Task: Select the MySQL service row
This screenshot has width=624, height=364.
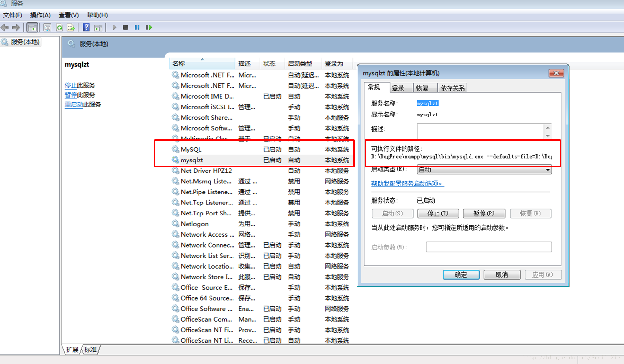Action: (261, 149)
